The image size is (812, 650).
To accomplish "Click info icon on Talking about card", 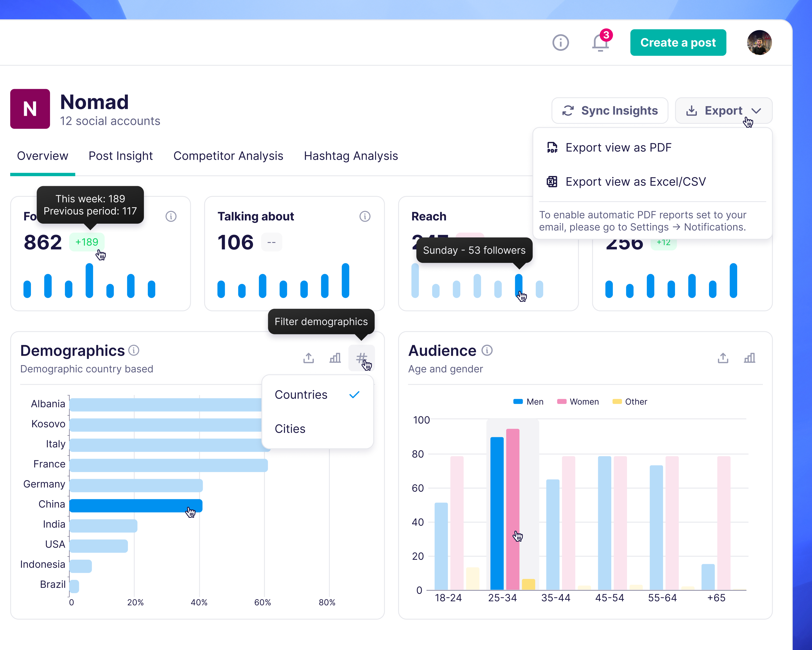I will pos(365,216).
